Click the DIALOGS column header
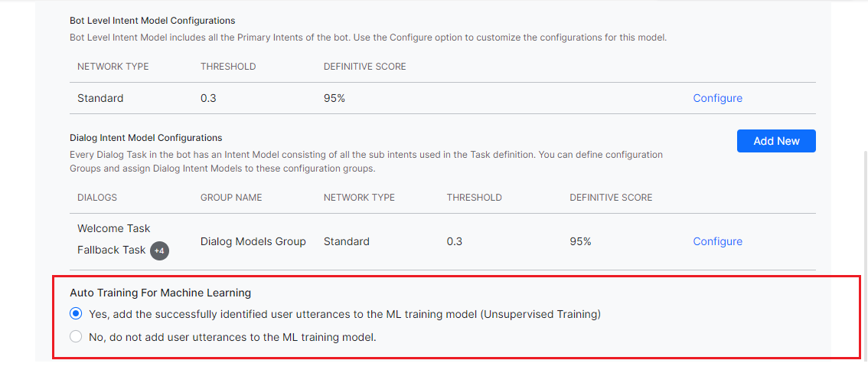 [x=97, y=198]
